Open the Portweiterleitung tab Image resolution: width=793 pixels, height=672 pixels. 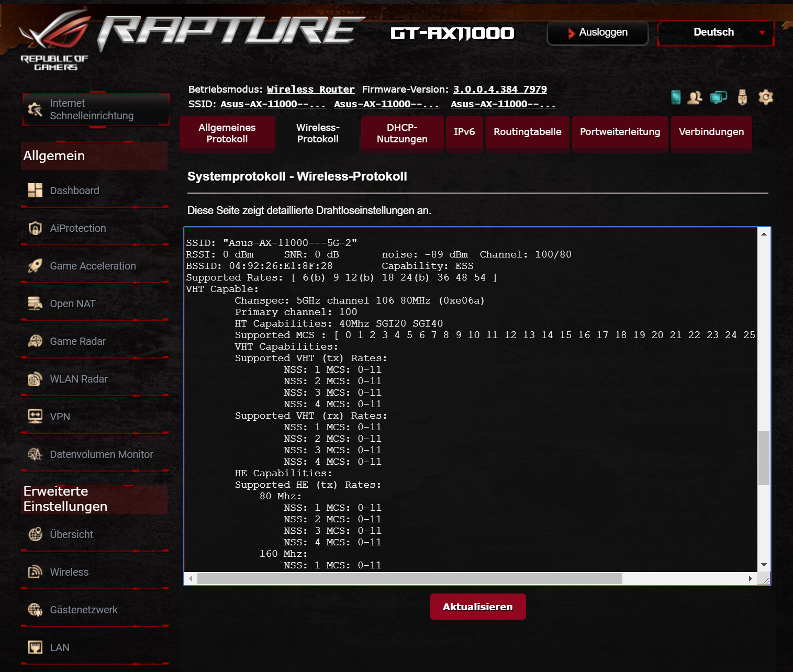point(620,132)
